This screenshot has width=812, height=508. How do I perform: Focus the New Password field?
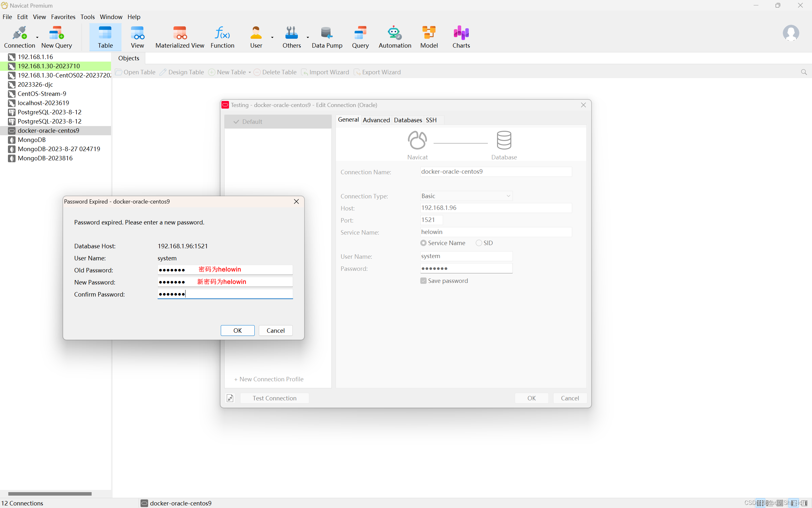pyautogui.click(x=225, y=282)
